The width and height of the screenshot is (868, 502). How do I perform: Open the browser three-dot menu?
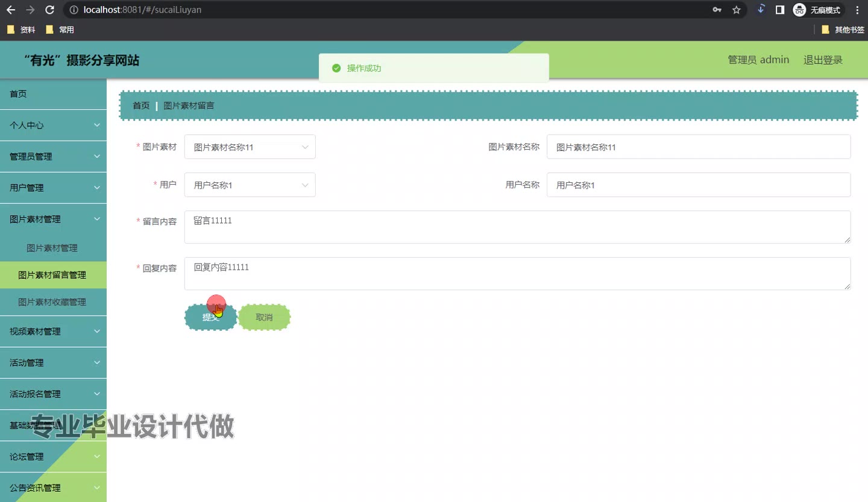[x=857, y=10]
